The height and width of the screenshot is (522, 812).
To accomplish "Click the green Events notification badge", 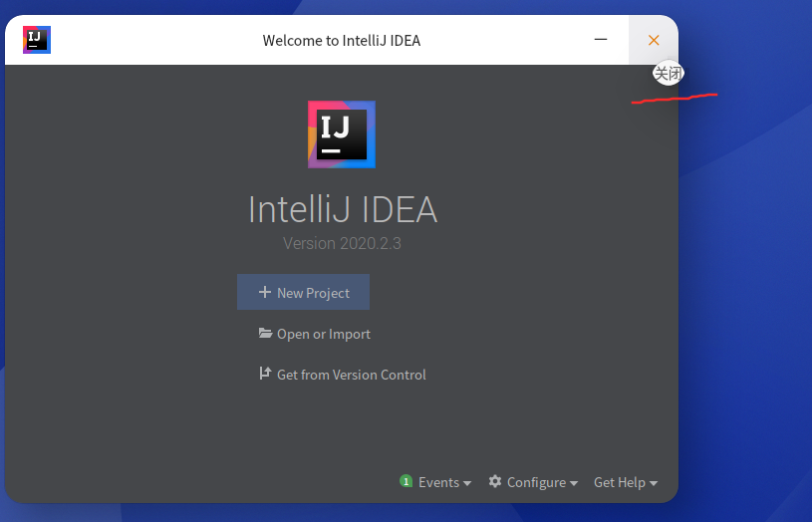I will coord(406,481).
